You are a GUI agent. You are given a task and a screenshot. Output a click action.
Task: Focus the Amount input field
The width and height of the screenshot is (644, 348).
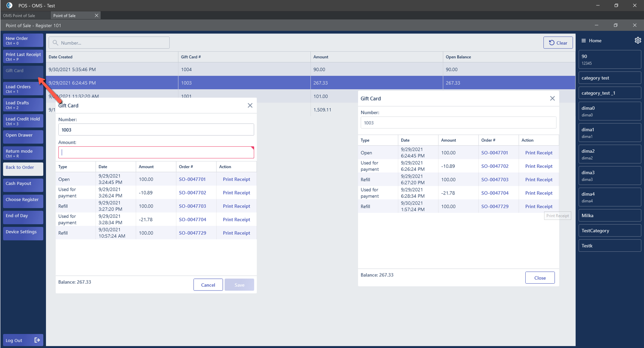click(156, 152)
